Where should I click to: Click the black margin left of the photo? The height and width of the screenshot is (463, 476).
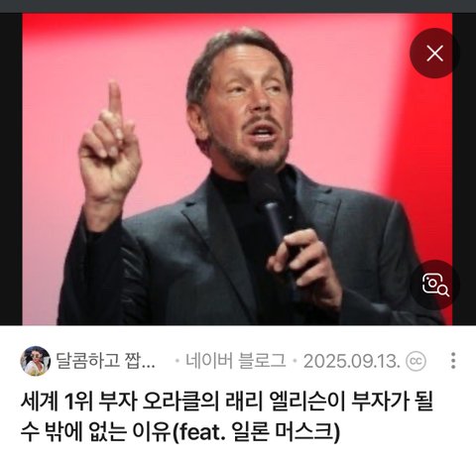(11, 170)
